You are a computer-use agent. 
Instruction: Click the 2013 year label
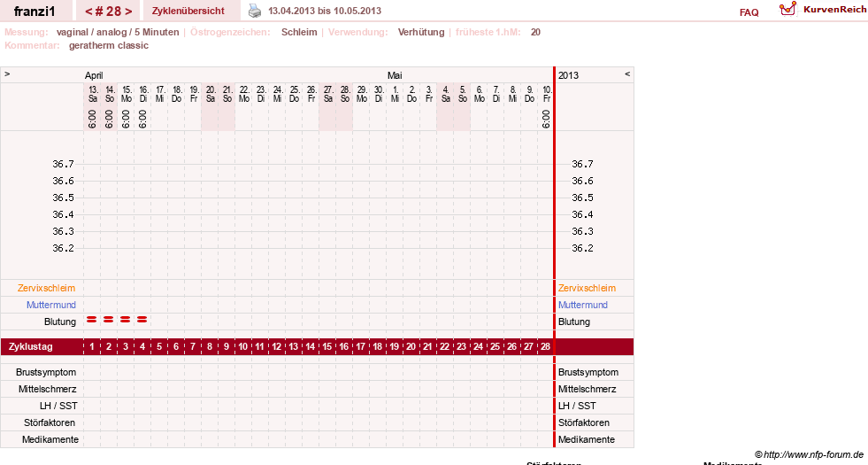568,75
